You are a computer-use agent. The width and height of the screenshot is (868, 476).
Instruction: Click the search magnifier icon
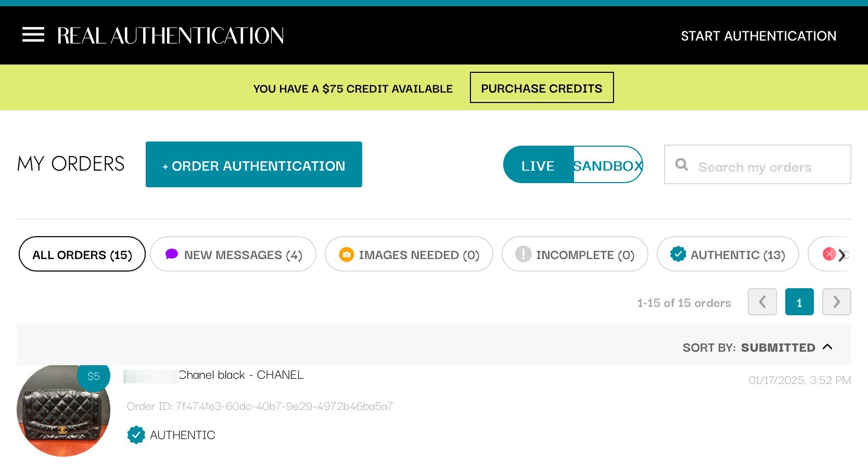point(682,165)
